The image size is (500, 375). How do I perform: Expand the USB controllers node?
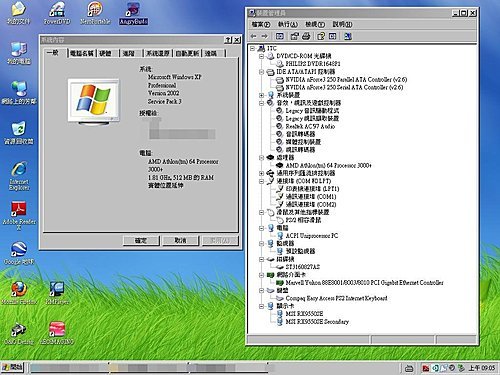[262, 173]
